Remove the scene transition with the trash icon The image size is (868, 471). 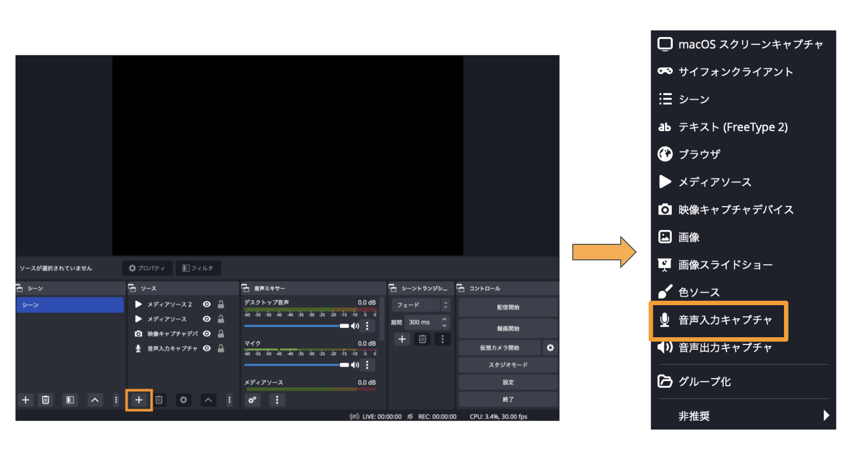coord(422,339)
